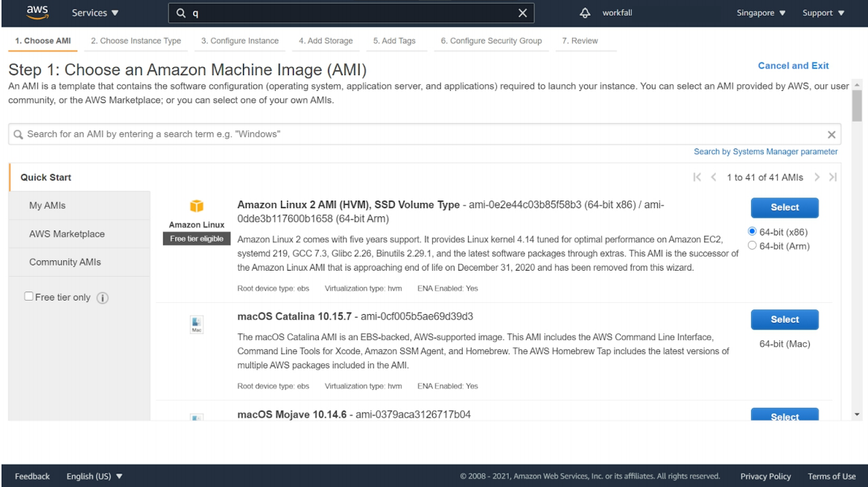Open the Privacy Policy link

coord(765,477)
